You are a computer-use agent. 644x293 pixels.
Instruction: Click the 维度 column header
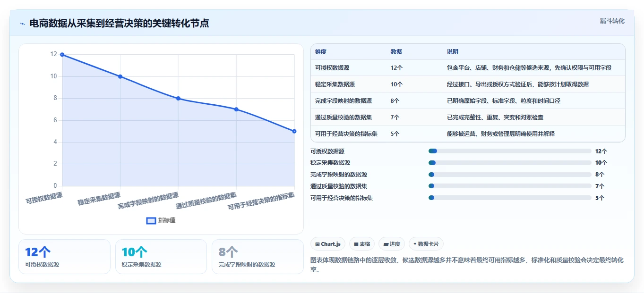click(x=321, y=51)
